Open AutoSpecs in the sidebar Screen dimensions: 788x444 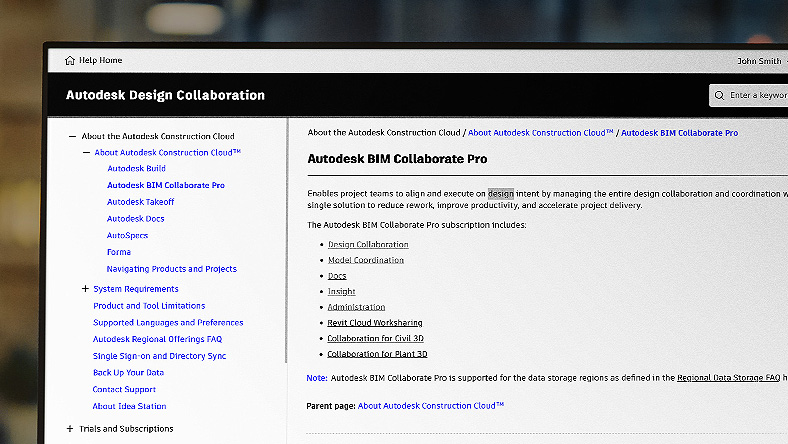[127, 235]
